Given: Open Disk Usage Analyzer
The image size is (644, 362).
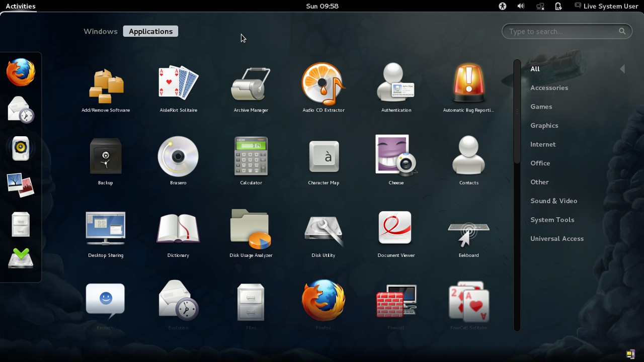Looking at the screenshot, I should [x=251, y=229].
